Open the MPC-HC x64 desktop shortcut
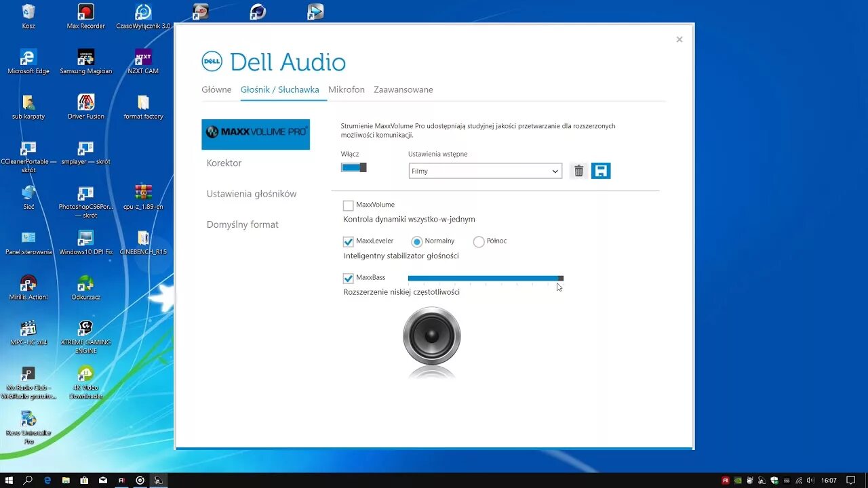This screenshot has width=868, height=488. click(28, 333)
